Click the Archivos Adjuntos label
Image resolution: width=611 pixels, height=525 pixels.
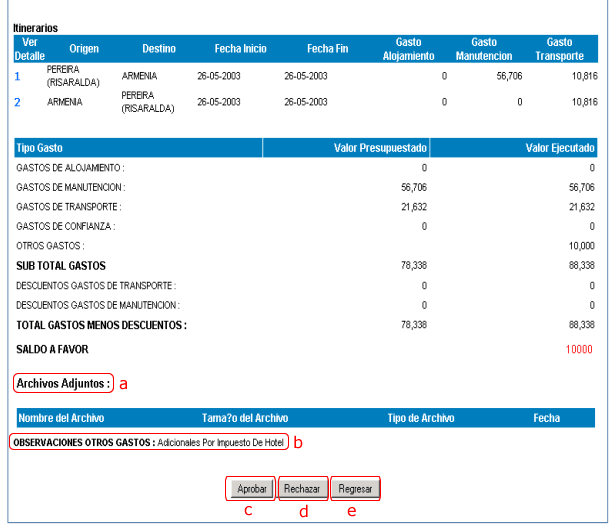(x=63, y=382)
